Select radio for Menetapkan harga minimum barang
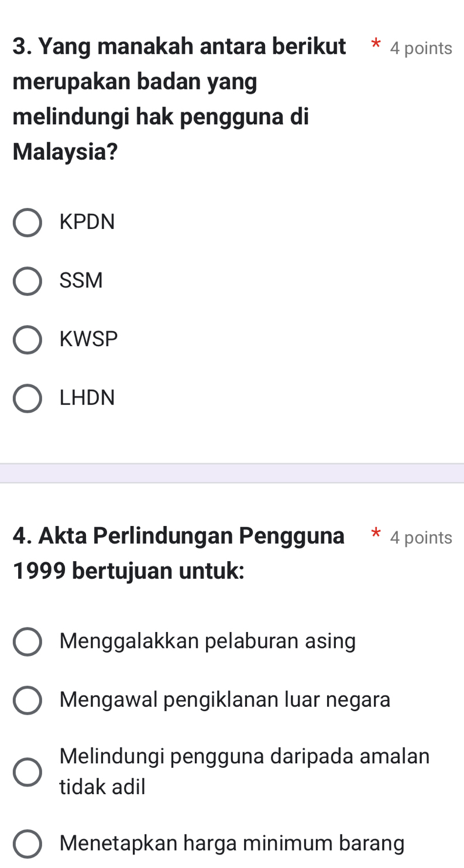The width and height of the screenshot is (464, 868). pos(28,844)
